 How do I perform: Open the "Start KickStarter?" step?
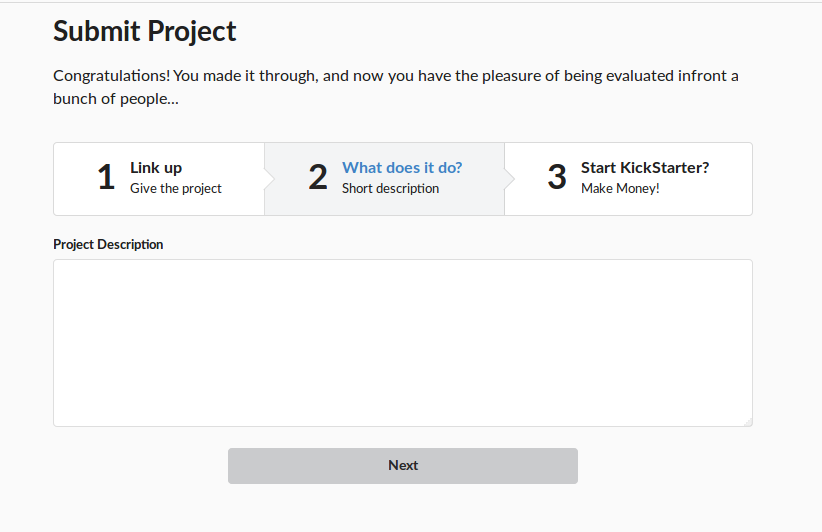[645, 168]
